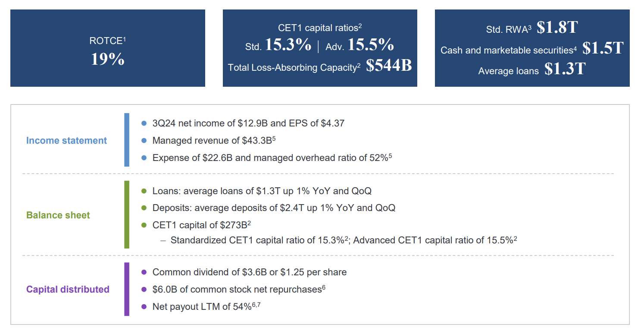Click the Capital distributed section label

click(68, 289)
